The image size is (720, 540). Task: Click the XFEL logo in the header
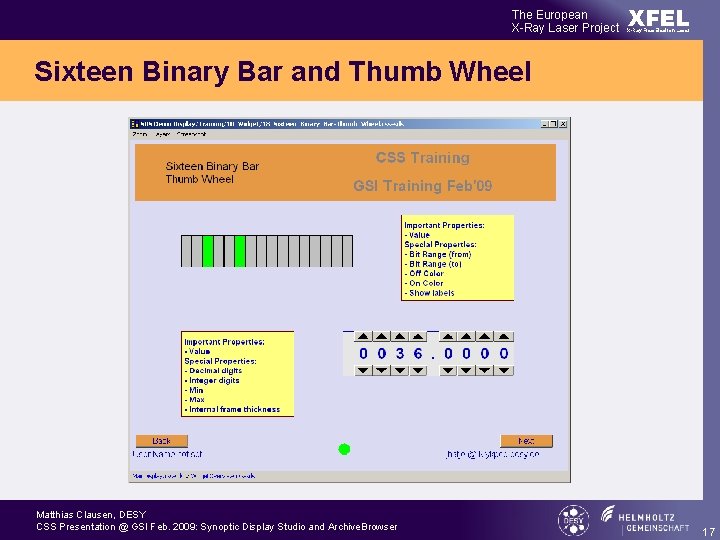click(x=658, y=20)
